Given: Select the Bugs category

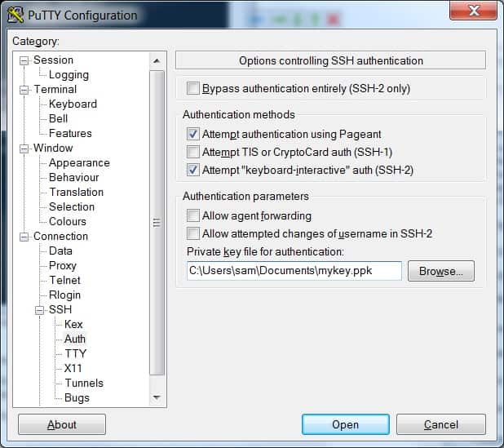Looking at the screenshot, I should tap(77, 398).
